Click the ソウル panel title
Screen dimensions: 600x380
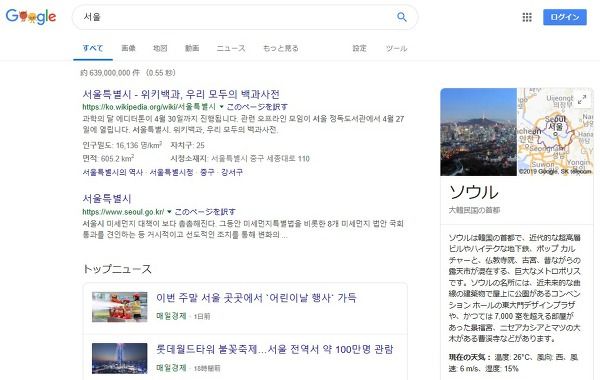[474, 192]
